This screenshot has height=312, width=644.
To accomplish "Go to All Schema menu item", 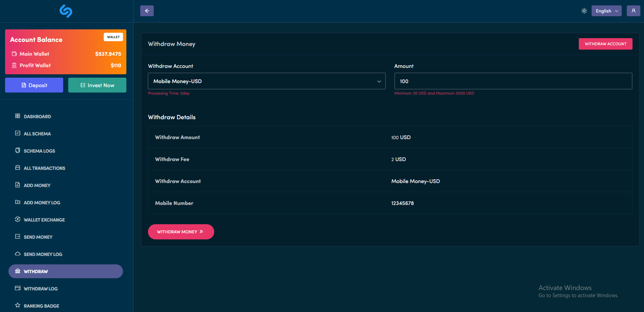I will click(x=37, y=134).
